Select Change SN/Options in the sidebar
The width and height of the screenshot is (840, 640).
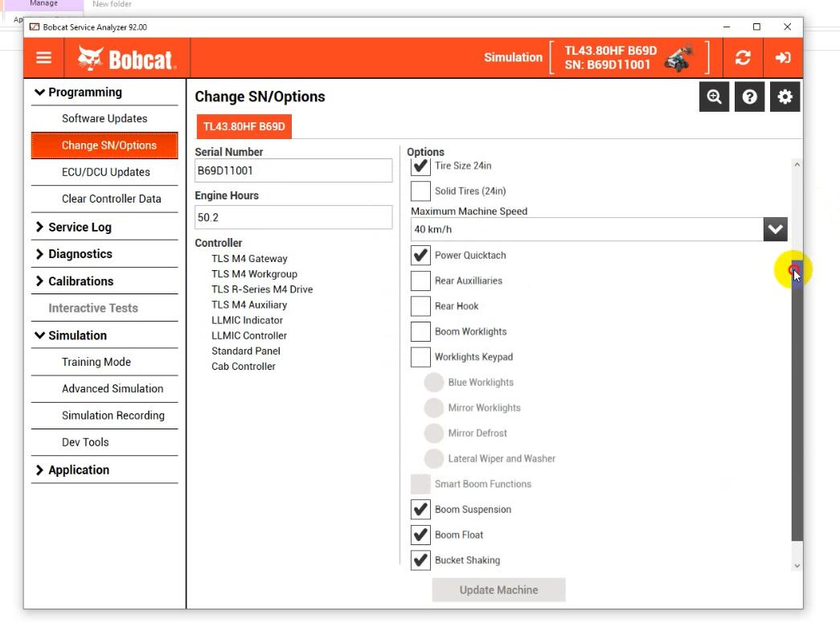[104, 146]
